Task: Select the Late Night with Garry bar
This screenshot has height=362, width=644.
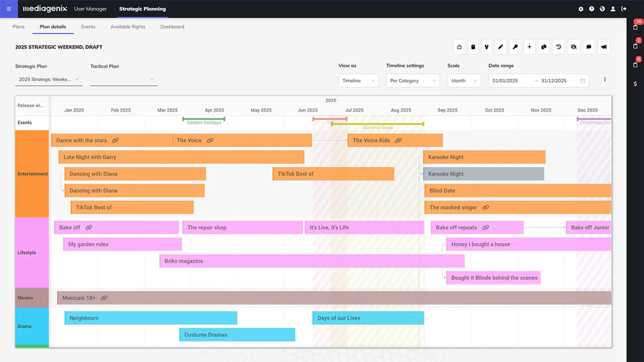Action: click(x=181, y=157)
